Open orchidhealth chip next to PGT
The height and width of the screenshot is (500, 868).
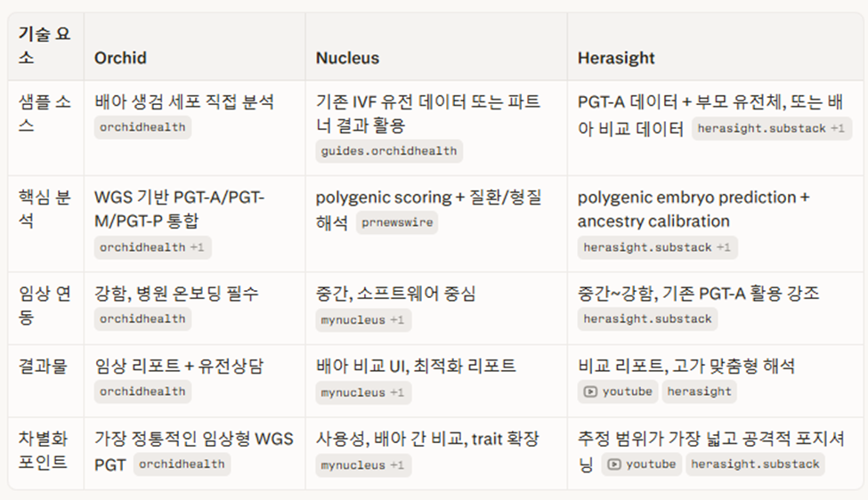click(183, 464)
